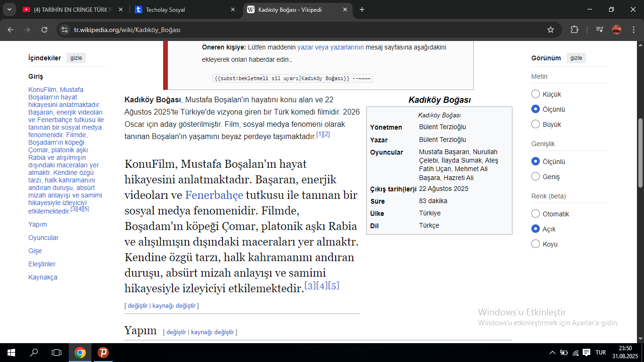Select the Büyük text size option
Viewport: 644px width, 362px height.
(x=536, y=124)
